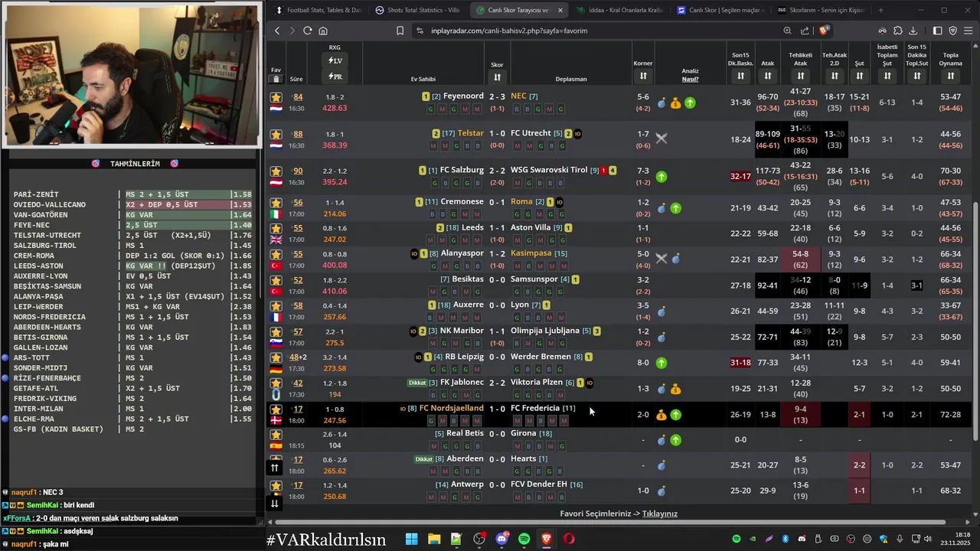Toggle favorite star for Feyenoord match

tap(276, 97)
